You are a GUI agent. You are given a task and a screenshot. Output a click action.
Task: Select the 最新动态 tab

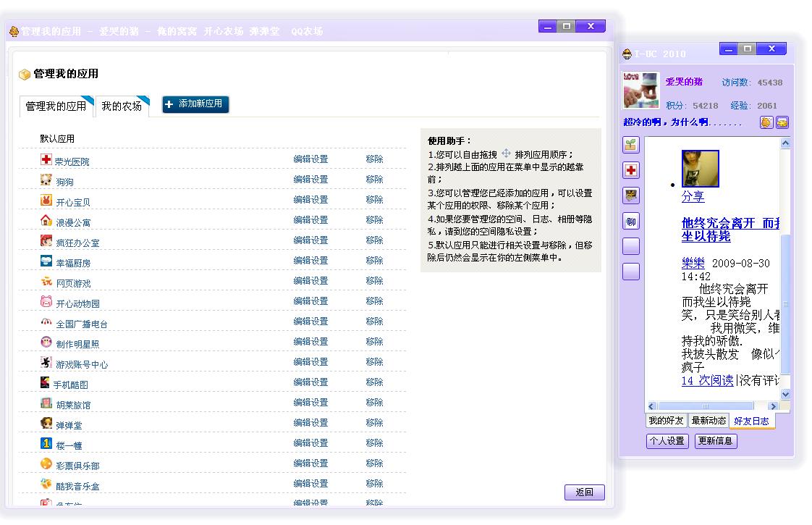(x=709, y=421)
